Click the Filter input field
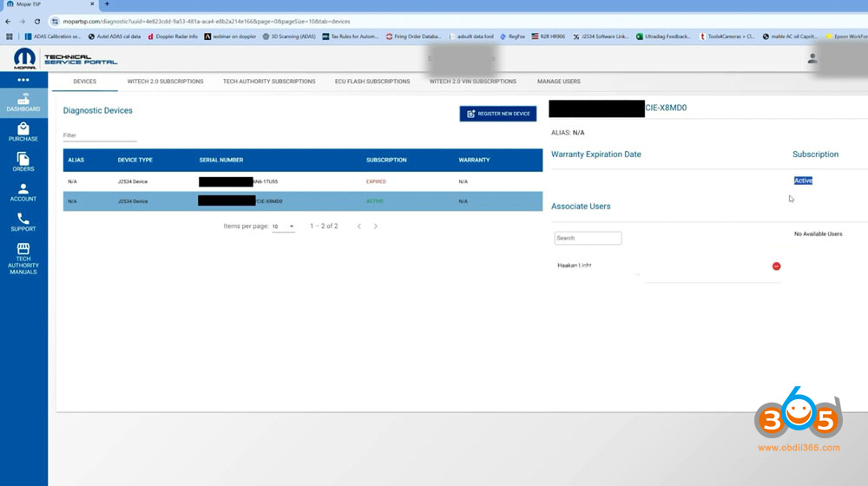 (x=100, y=135)
